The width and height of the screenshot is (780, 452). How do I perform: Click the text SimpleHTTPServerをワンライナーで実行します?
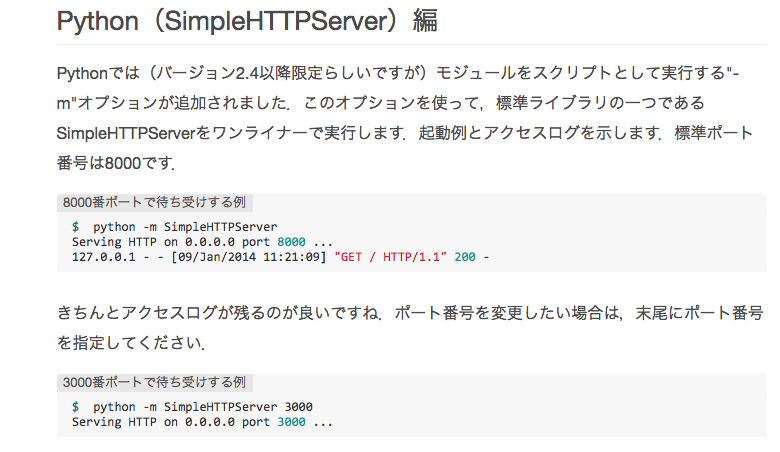click(231, 133)
